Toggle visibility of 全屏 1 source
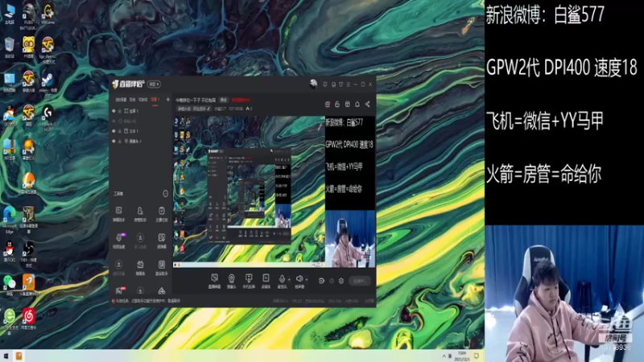The image size is (644, 362). (114, 111)
